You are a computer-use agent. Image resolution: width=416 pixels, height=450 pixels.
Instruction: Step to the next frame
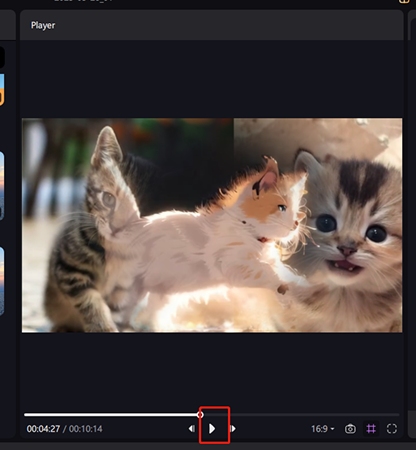[233, 428]
